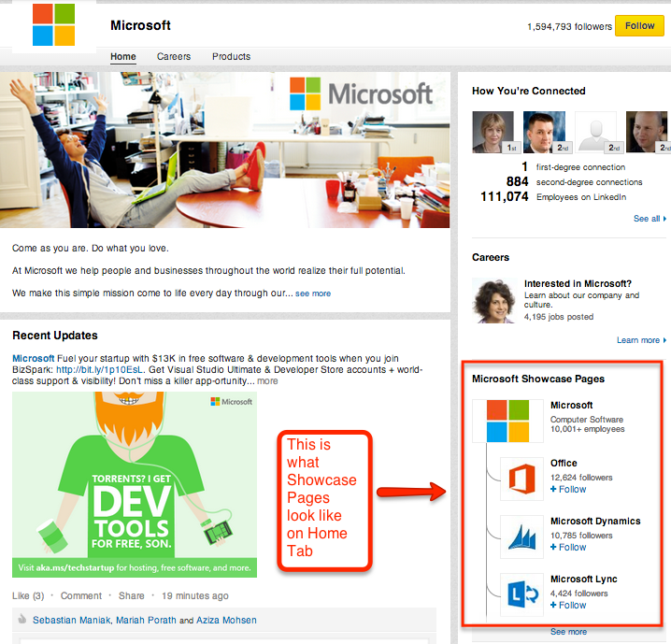Click Learn more in the Careers section
This screenshot has width=671, height=644.
[x=641, y=340]
